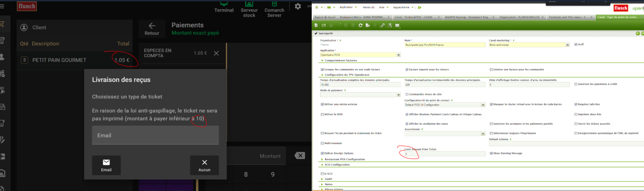Click keypad digit 8
The width and height of the screenshot is (644, 191).
tap(246, 174)
